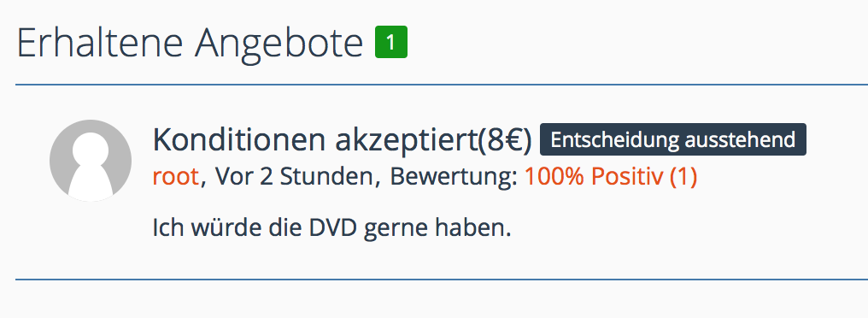Click the '(1)' review count in rating
Image resolution: width=868 pixels, height=318 pixels.
683,177
